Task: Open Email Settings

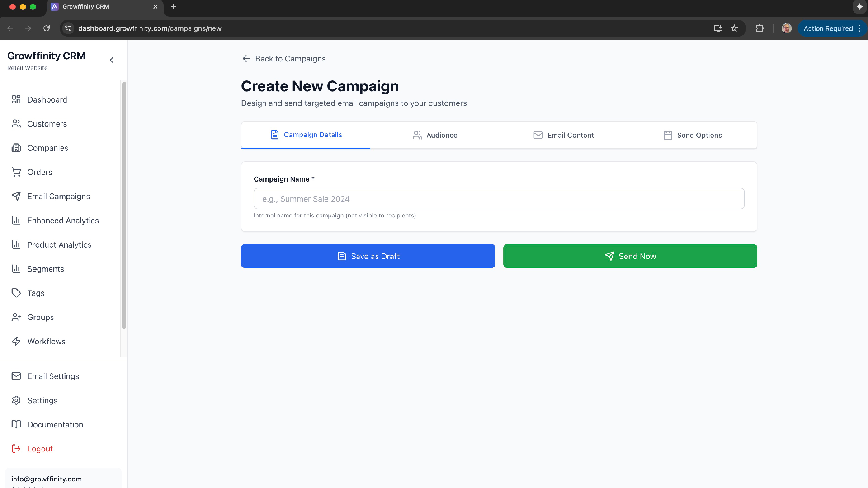Action: 53,376
